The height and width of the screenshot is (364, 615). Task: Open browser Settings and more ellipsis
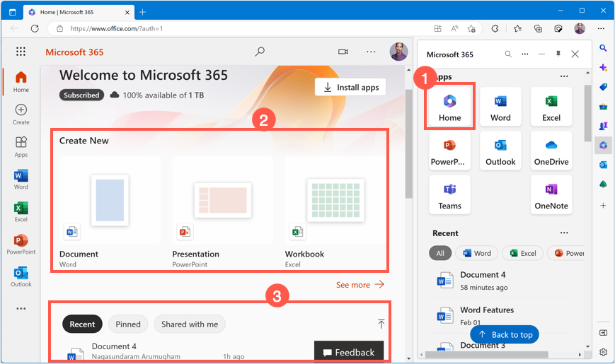pyautogui.click(x=601, y=28)
